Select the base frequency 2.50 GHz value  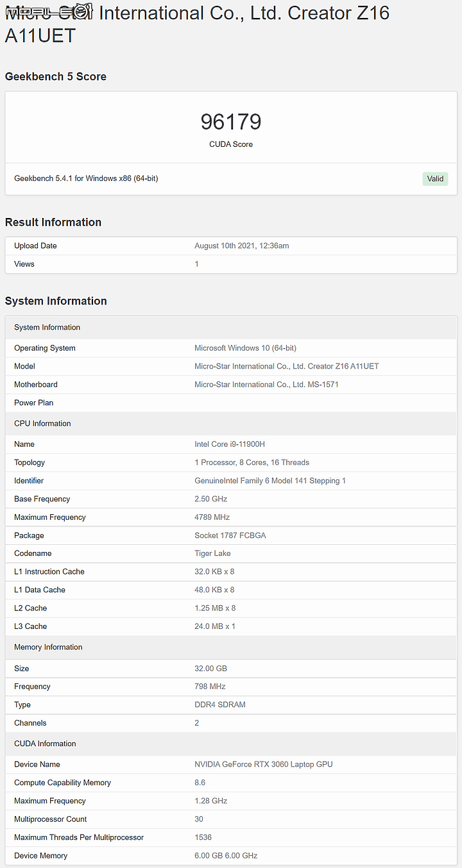click(x=211, y=499)
